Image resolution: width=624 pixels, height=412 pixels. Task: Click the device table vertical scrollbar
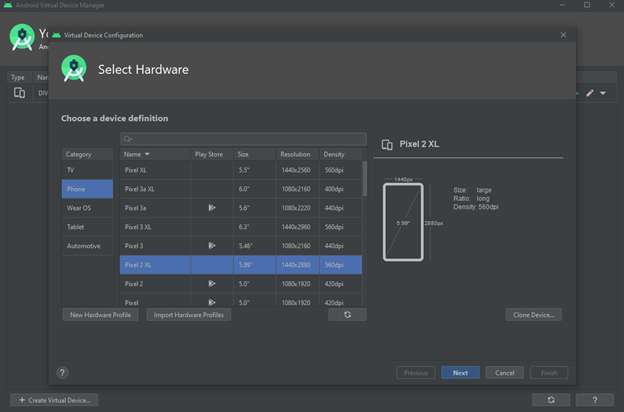pos(365,178)
